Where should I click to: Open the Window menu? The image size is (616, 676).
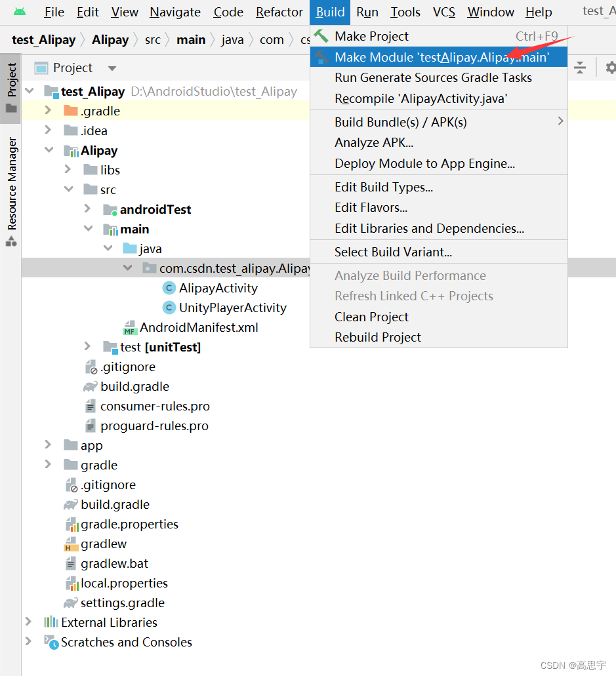click(491, 12)
